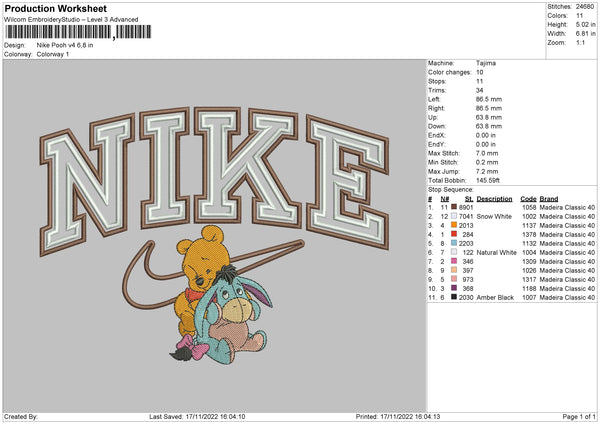Pick the purple swatch for code 1188
600x424 pixels.
(454, 288)
